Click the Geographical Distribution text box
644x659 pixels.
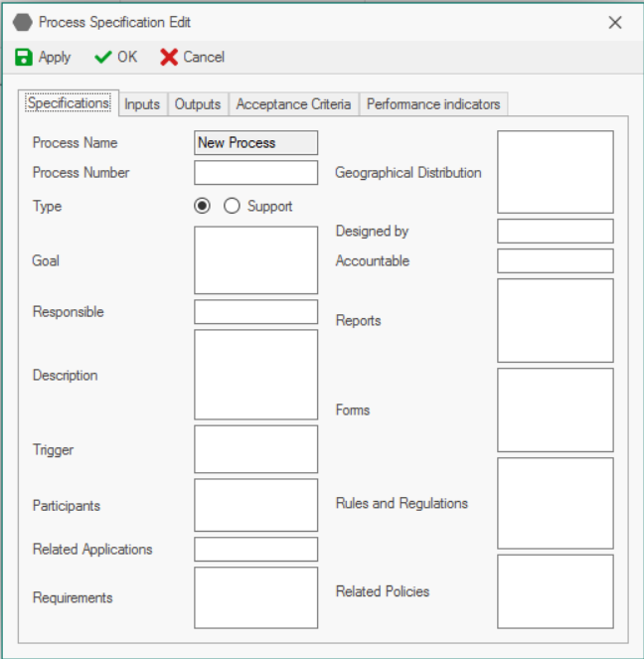[x=555, y=172]
